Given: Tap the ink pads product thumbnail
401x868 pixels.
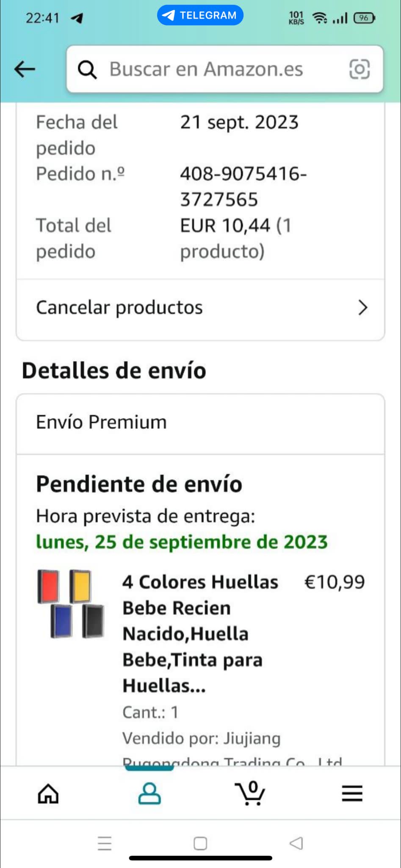Looking at the screenshot, I should click(x=71, y=604).
